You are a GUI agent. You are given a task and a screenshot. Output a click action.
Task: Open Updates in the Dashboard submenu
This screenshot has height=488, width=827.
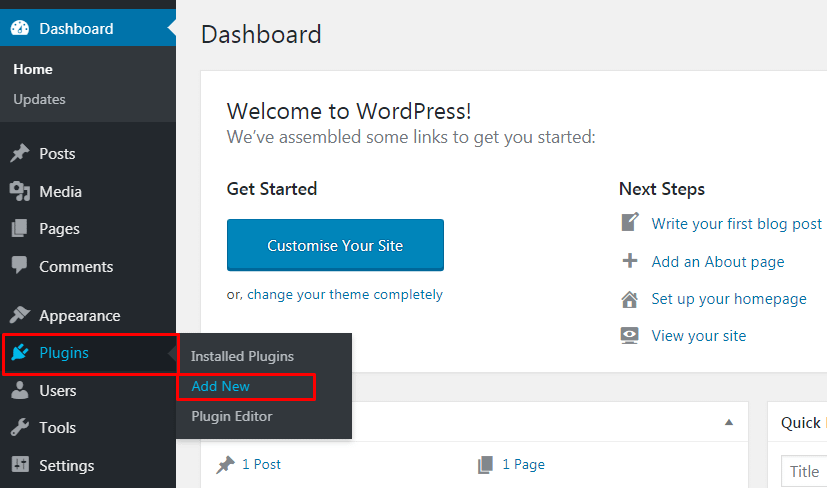40,99
